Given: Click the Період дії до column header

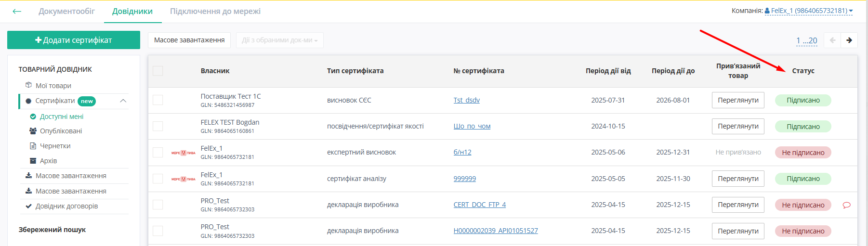Looking at the screenshot, I should coord(673,71).
